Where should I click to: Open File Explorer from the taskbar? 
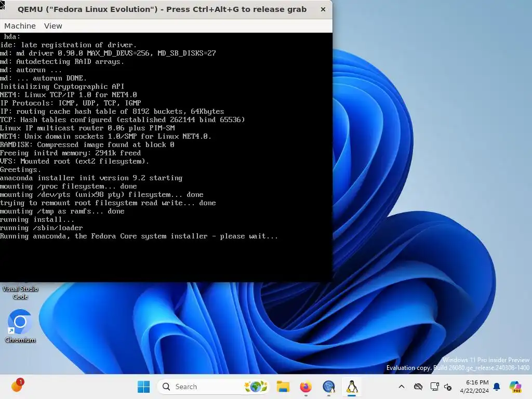tap(283, 387)
